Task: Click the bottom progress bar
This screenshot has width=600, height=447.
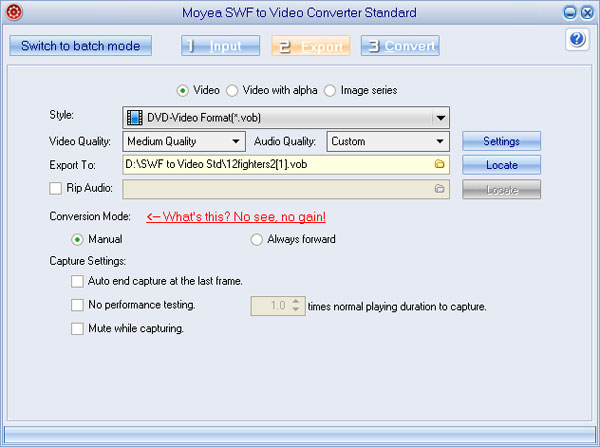Action: [300, 436]
